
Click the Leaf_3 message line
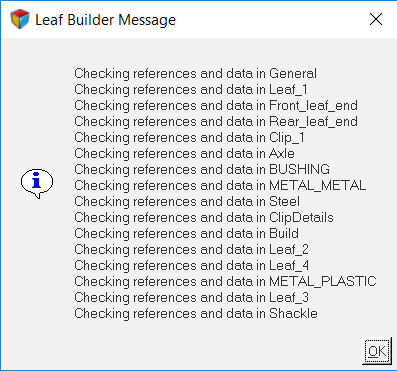click(191, 297)
